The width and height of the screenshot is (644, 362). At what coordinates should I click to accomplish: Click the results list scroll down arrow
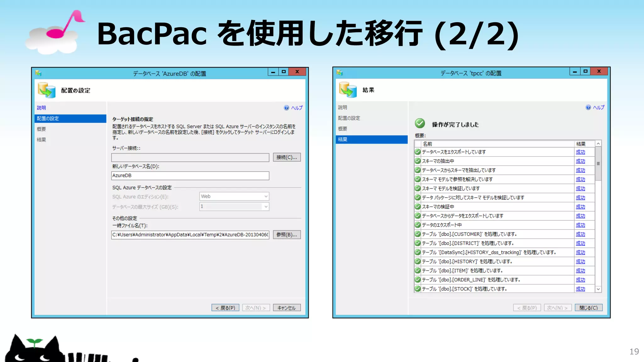(x=598, y=289)
